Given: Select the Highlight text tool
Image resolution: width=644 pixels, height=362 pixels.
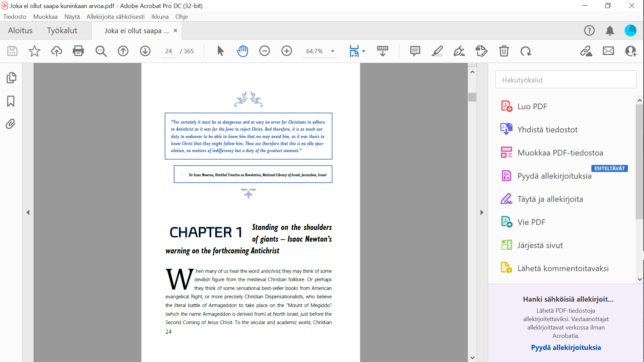Looking at the screenshot, I should [x=437, y=51].
